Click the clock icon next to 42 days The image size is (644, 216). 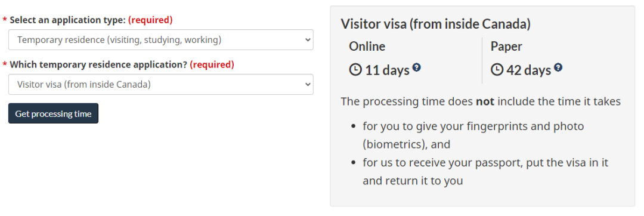tap(497, 70)
